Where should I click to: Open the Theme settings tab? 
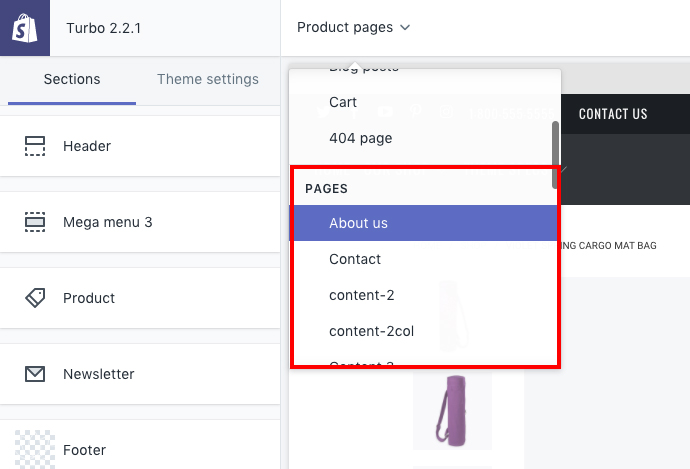[207, 80]
